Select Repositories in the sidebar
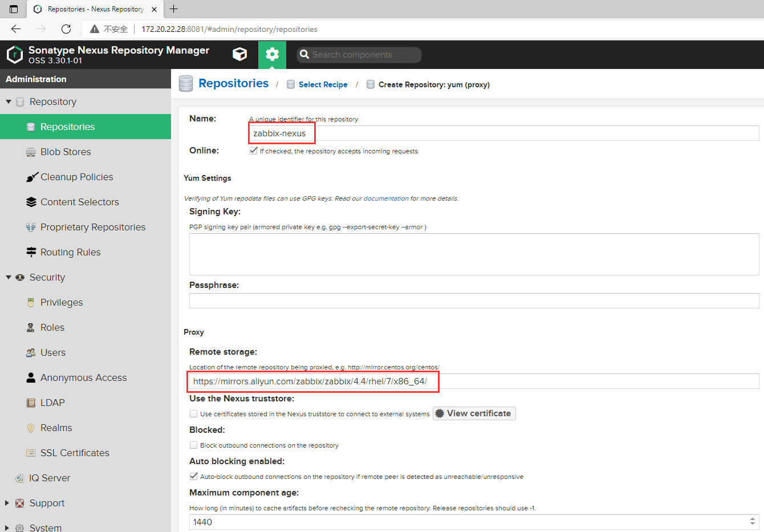The height and width of the screenshot is (532, 764). tap(86, 127)
